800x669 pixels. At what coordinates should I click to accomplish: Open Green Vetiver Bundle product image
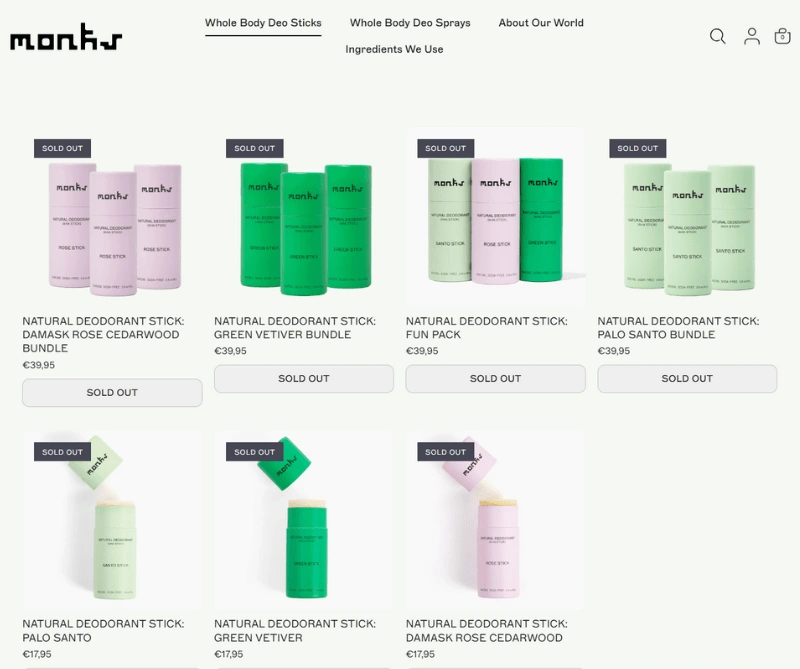[x=304, y=218]
